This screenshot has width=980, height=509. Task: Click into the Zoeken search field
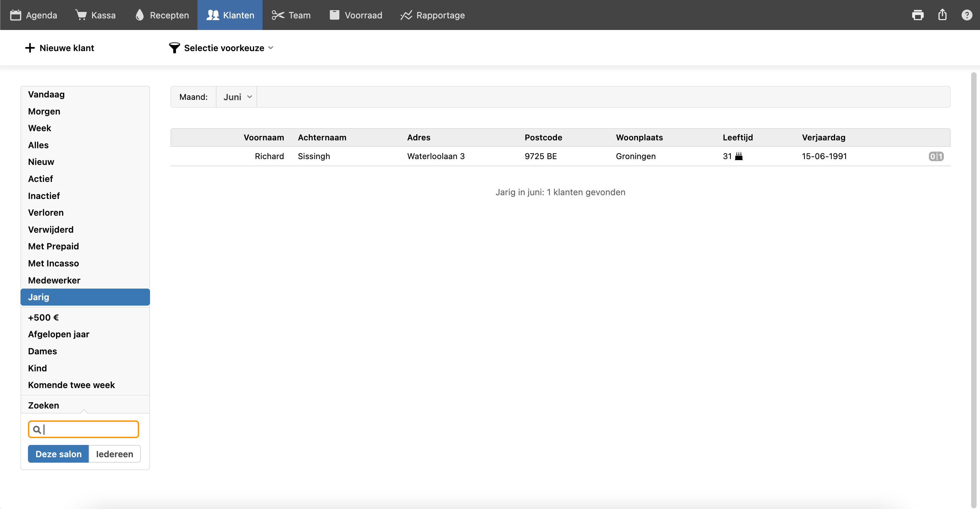pyautogui.click(x=83, y=429)
